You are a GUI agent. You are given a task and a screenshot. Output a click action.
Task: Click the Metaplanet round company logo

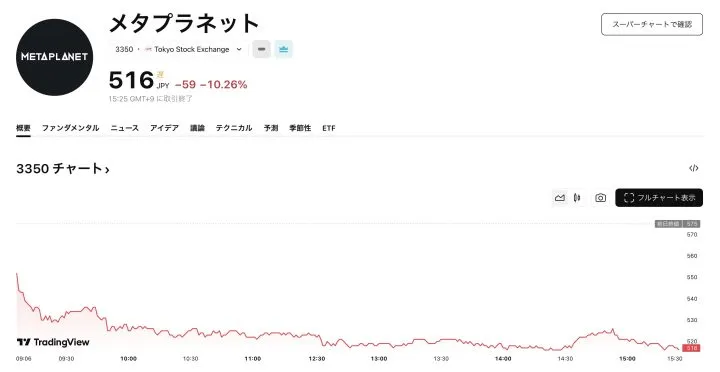tap(55, 57)
